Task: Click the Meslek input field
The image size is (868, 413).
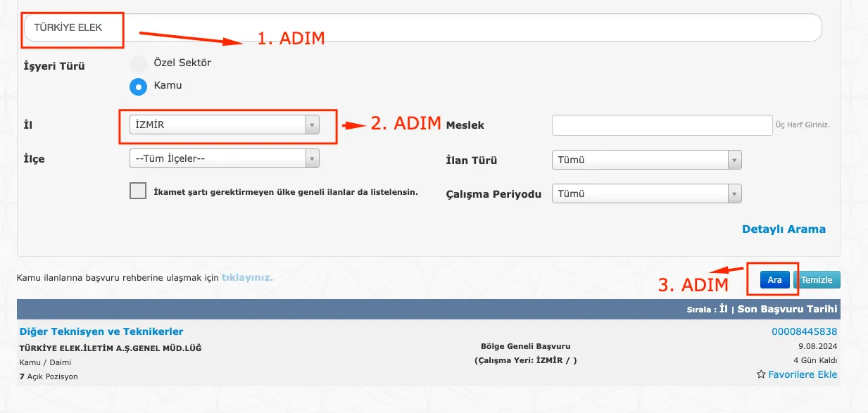Action: [x=662, y=125]
